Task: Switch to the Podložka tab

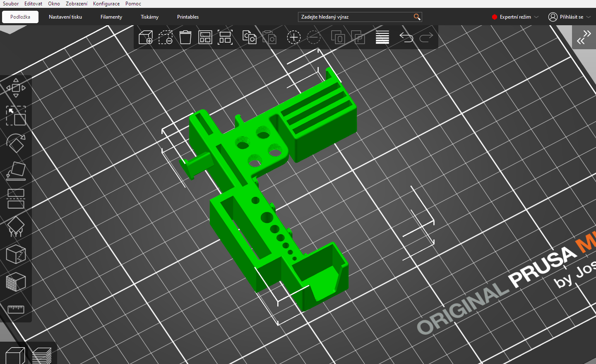Action: [x=20, y=17]
